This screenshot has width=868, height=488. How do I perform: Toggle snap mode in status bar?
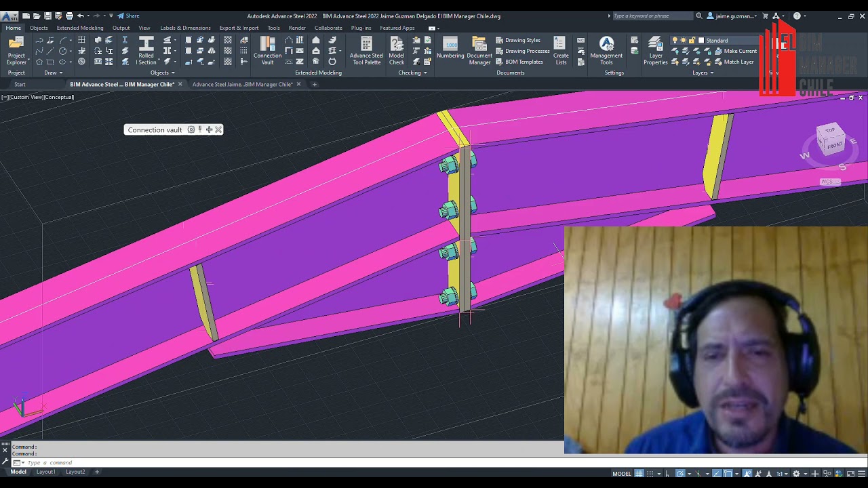(x=650, y=474)
